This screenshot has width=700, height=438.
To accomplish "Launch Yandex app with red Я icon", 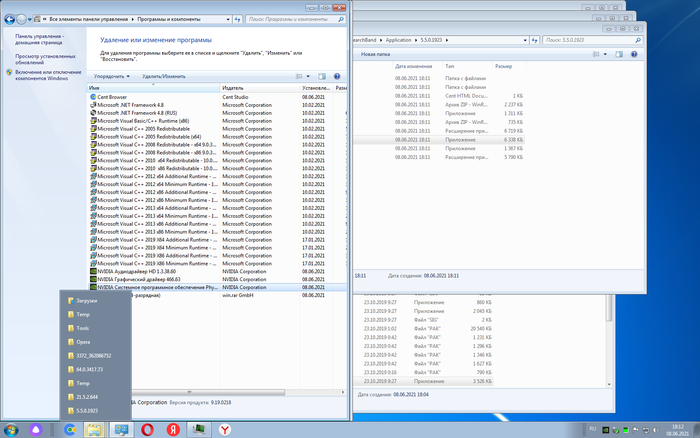I will point(174,428).
